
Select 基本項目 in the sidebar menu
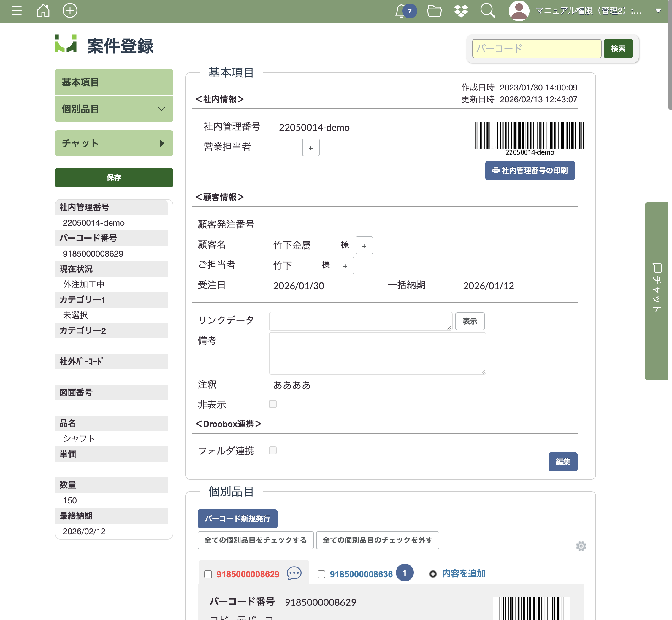[x=114, y=82]
